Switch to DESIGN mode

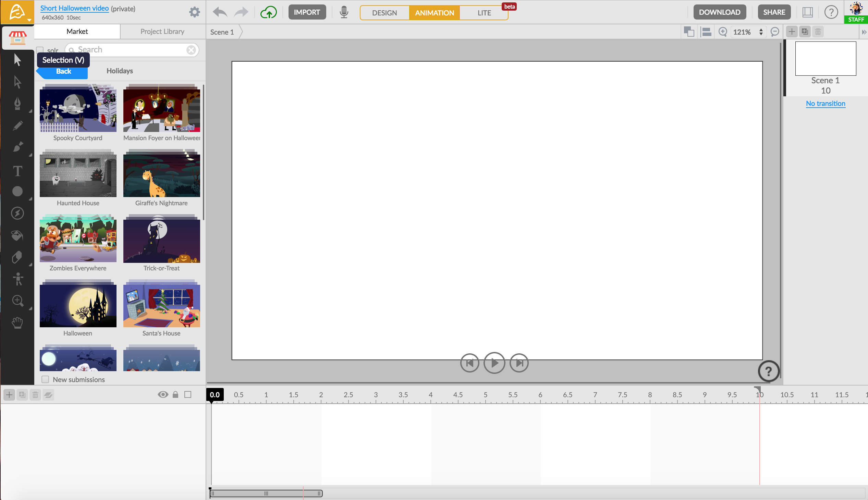[384, 13]
